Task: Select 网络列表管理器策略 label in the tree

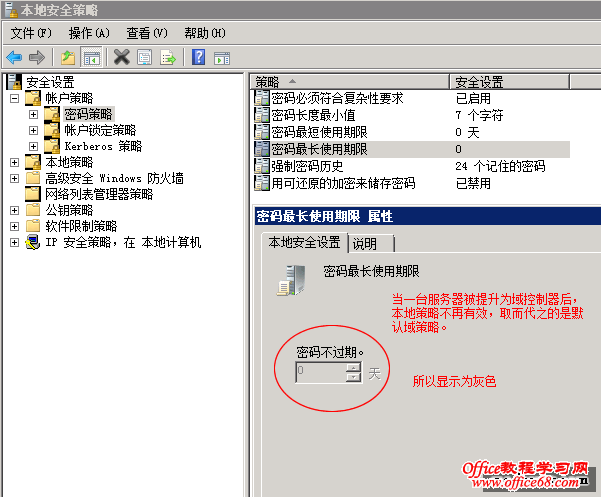Action: [x=99, y=194]
